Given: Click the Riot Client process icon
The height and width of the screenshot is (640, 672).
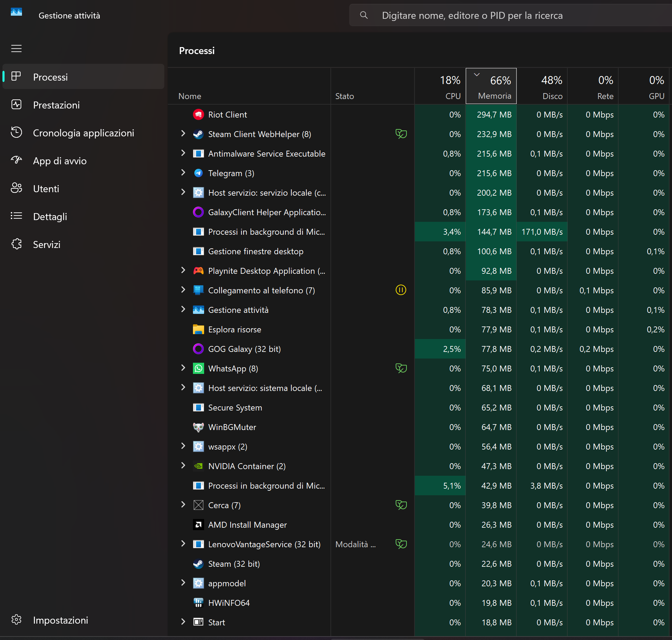Looking at the screenshot, I should coord(199,115).
